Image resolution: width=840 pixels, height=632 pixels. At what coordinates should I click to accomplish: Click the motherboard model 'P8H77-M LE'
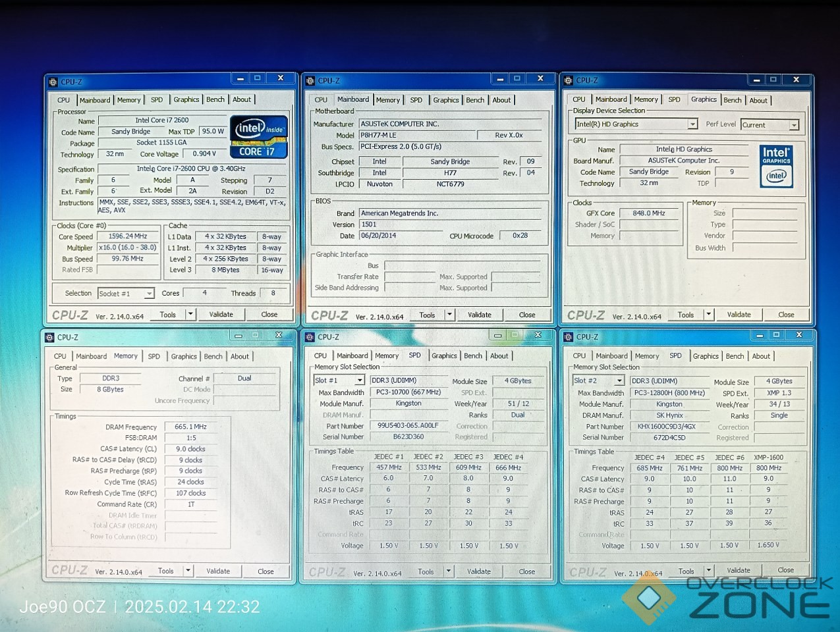coord(378,135)
